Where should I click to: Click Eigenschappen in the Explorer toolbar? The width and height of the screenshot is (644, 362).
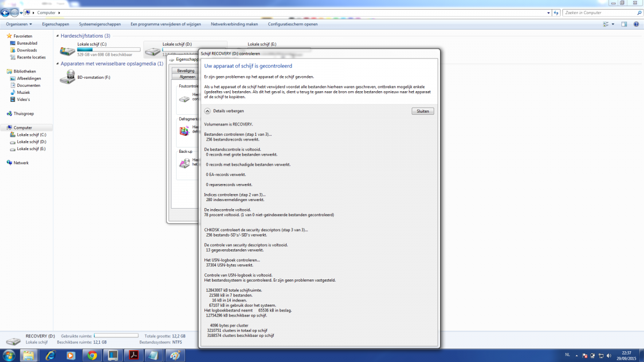[56, 24]
